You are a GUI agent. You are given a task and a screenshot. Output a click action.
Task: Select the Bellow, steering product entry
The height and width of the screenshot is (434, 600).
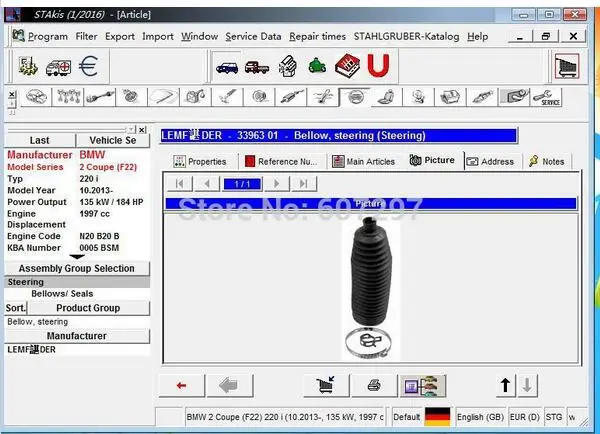[x=77, y=322]
